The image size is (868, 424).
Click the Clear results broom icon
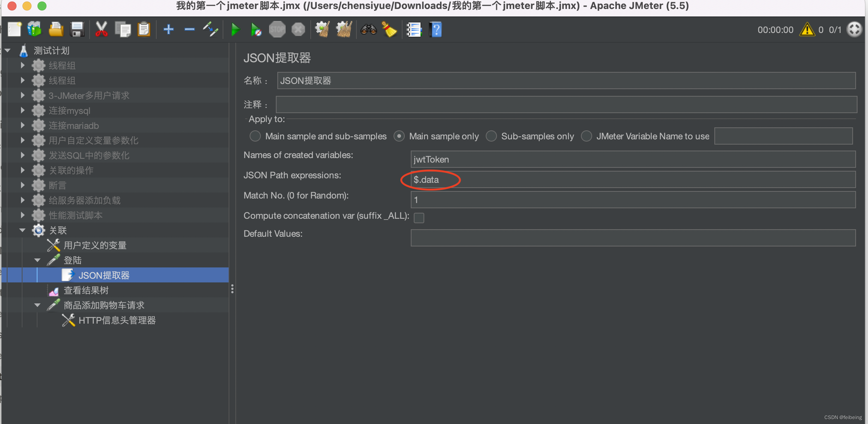click(322, 29)
